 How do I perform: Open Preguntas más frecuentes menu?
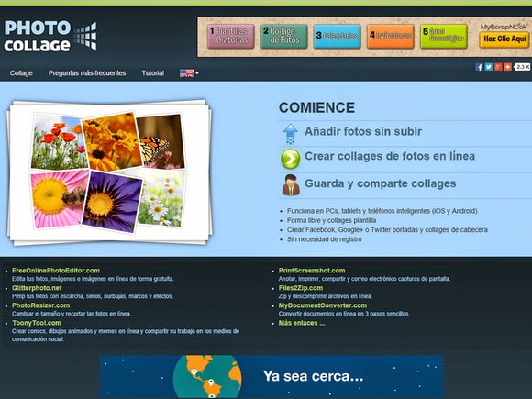point(87,73)
